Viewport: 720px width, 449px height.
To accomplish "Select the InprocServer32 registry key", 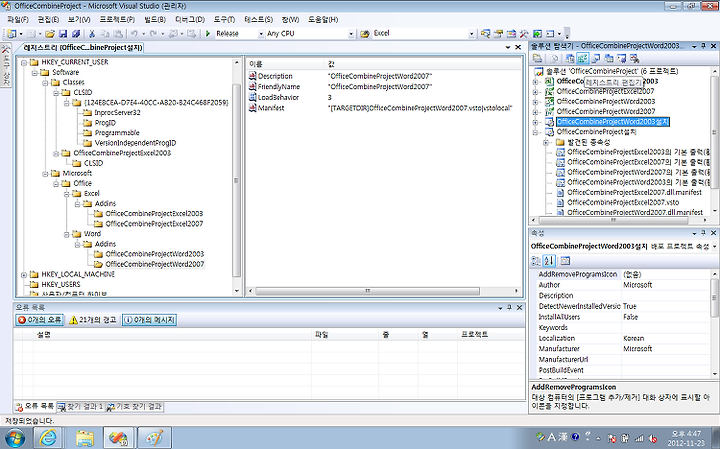I will [x=117, y=112].
